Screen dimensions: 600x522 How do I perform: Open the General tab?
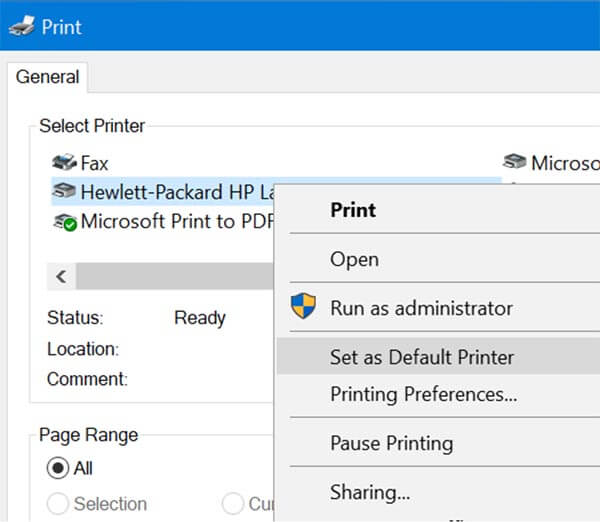point(47,77)
